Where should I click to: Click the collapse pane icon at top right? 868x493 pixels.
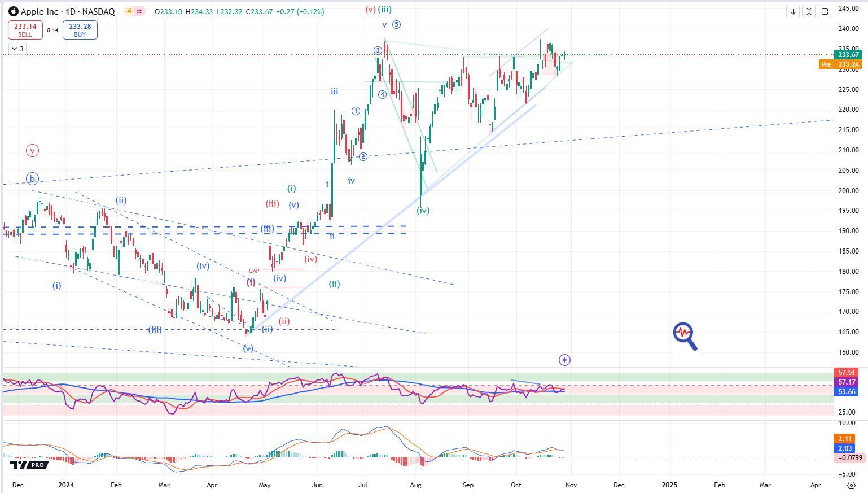tap(809, 11)
